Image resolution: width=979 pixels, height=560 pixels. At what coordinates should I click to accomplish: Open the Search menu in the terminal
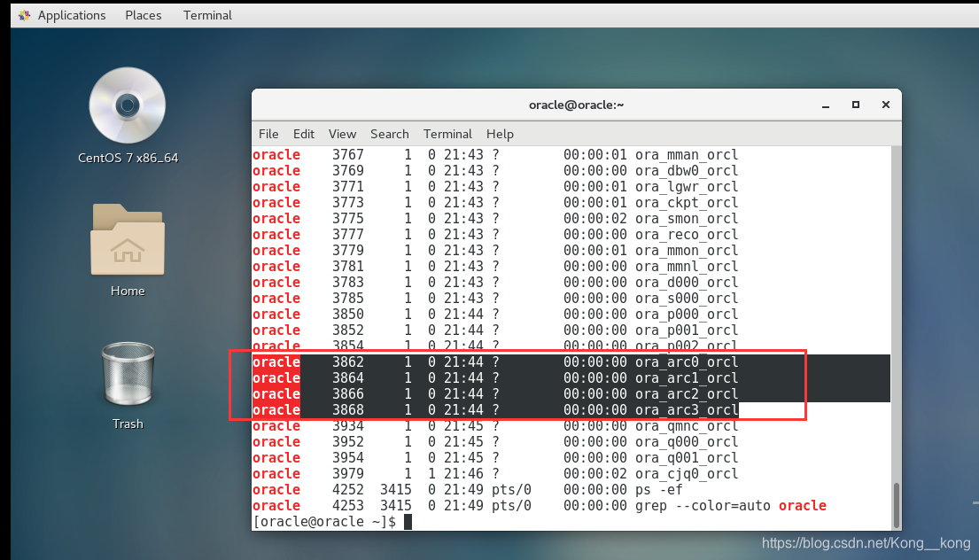[389, 134]
